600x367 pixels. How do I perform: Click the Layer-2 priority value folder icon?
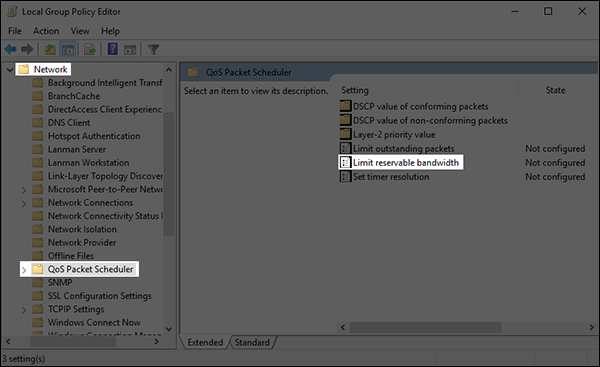pyautogui.click(x=346, y=134)
